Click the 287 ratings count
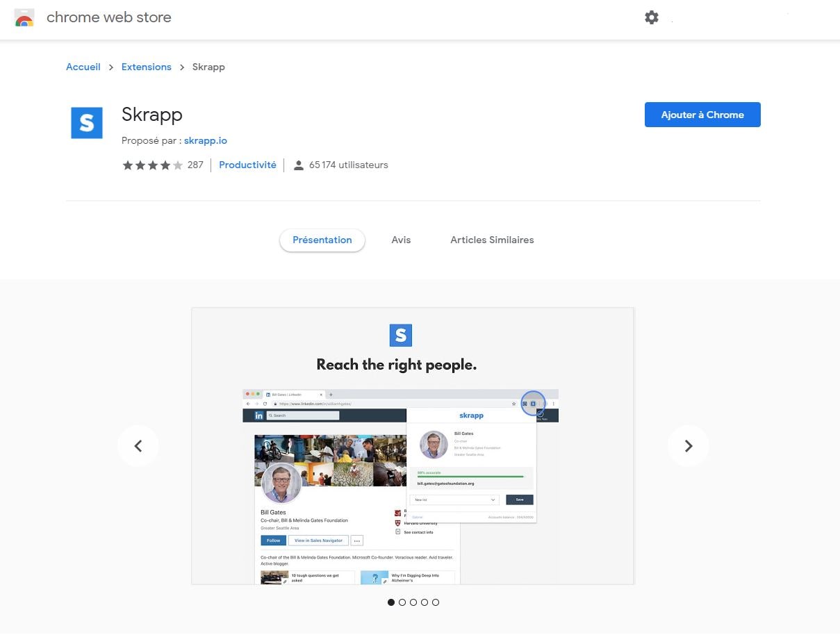This screenshot has width=840, height=635. (x=195, y=165)
